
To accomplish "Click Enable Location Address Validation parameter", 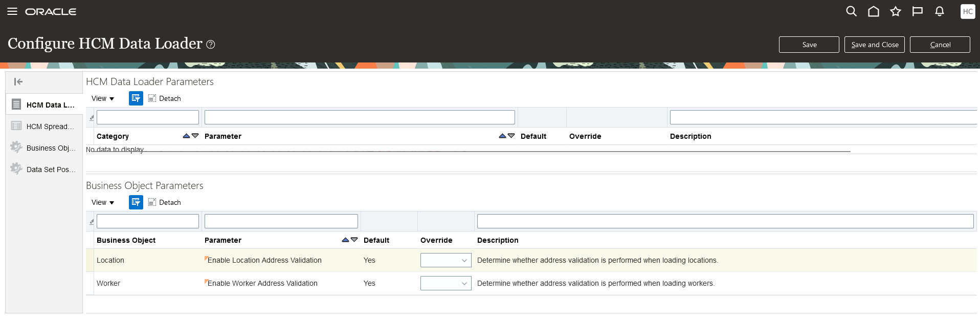I will pyautogui.click(x=264, y=260).
